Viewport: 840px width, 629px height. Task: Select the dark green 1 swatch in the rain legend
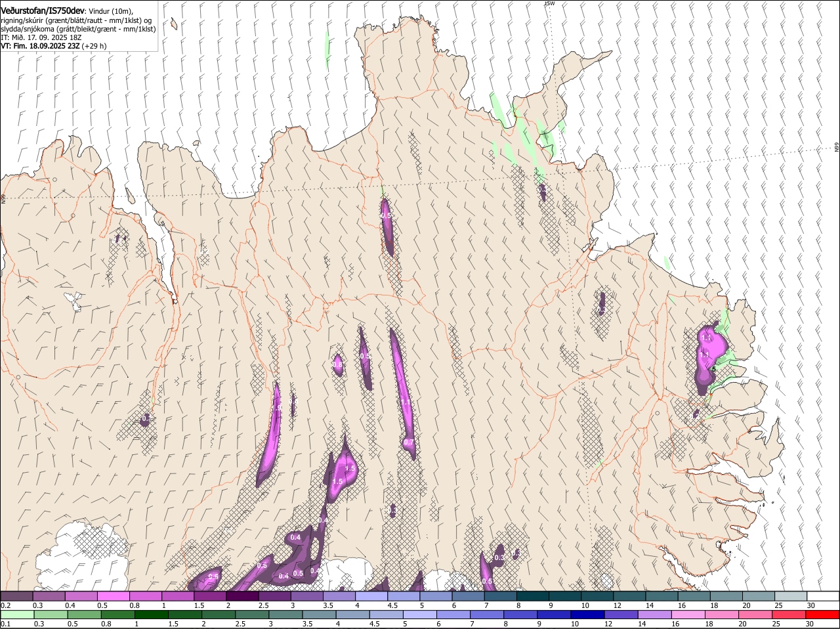click(x=152, y=615)
